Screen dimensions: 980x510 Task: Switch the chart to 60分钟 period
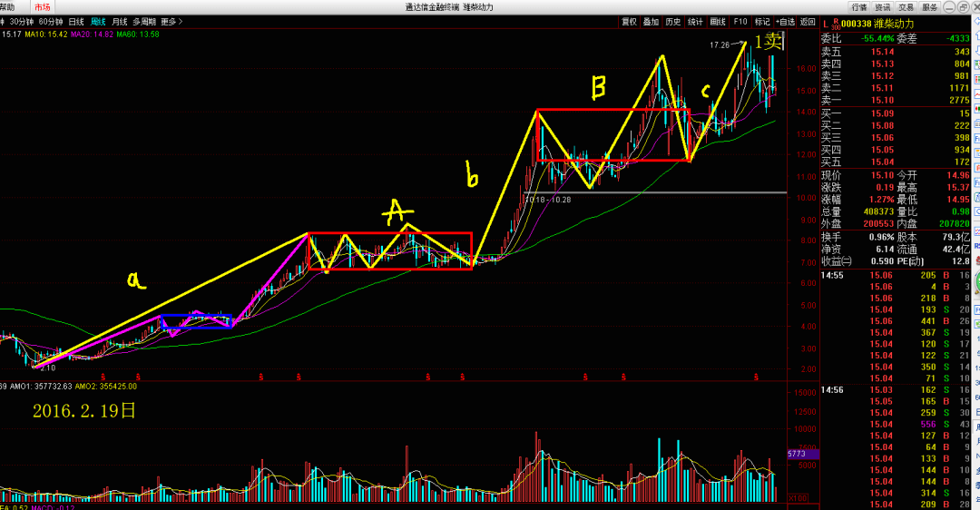(x=51, y=21)
